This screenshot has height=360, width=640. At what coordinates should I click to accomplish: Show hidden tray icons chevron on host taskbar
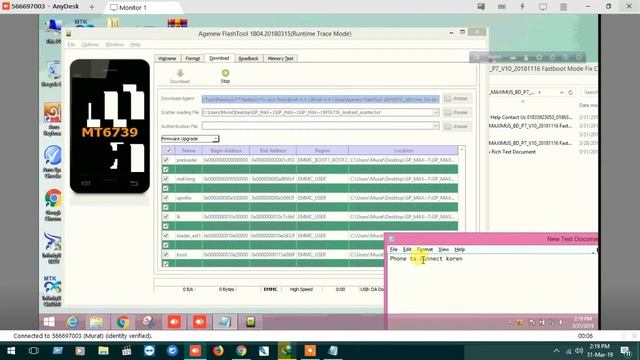tap(556, 351)
